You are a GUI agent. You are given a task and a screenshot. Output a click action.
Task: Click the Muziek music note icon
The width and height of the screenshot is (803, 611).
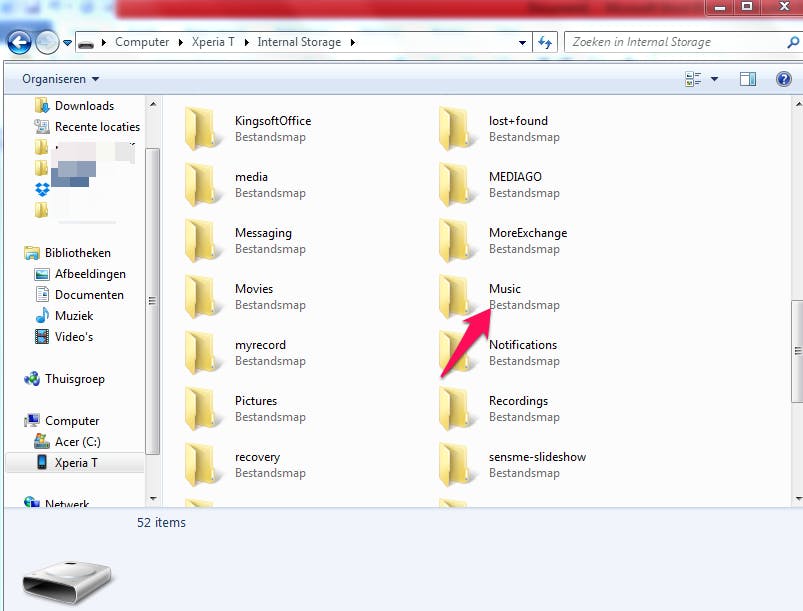pos(42,315)
